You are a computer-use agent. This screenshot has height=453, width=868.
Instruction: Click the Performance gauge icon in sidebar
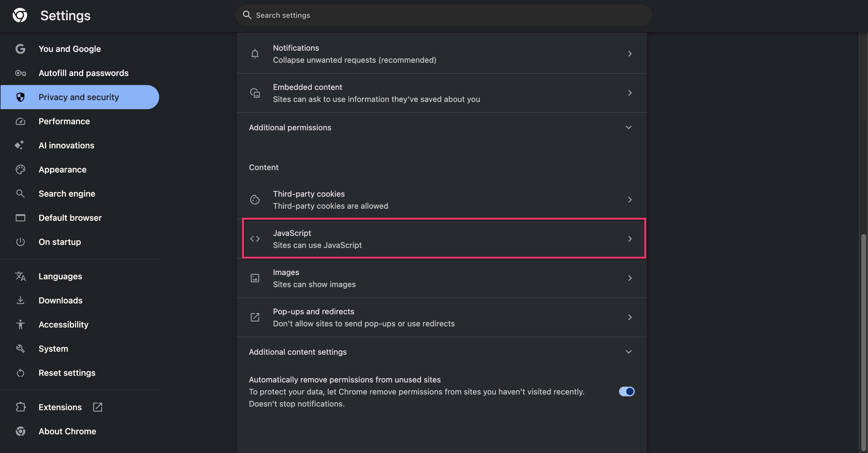click(20, 122)
